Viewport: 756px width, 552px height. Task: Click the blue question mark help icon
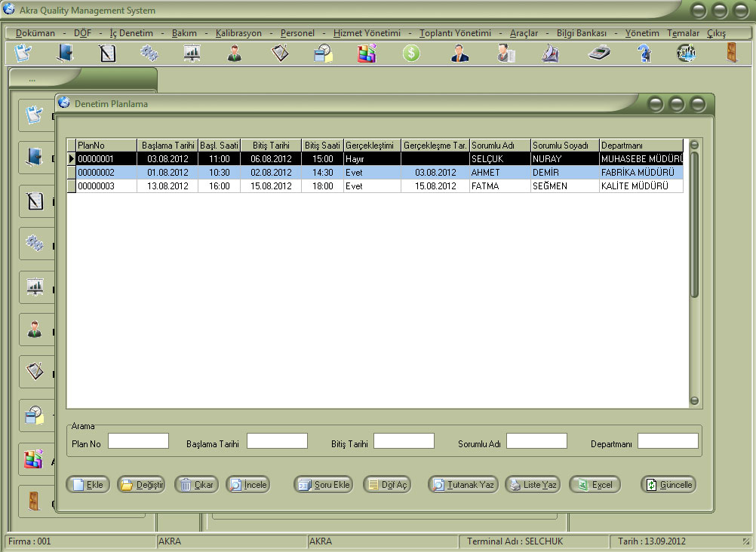coord(644,53)
